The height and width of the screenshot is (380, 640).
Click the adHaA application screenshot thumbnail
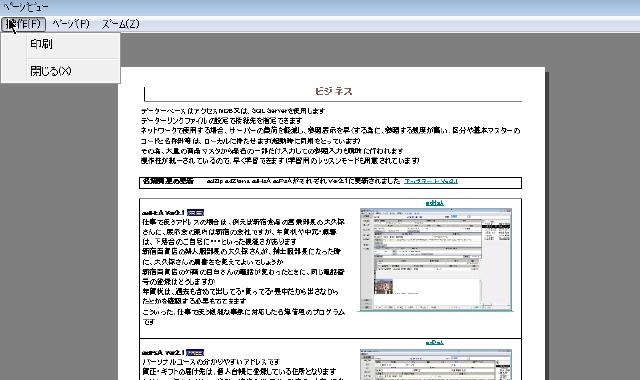[x=436, y=260]
